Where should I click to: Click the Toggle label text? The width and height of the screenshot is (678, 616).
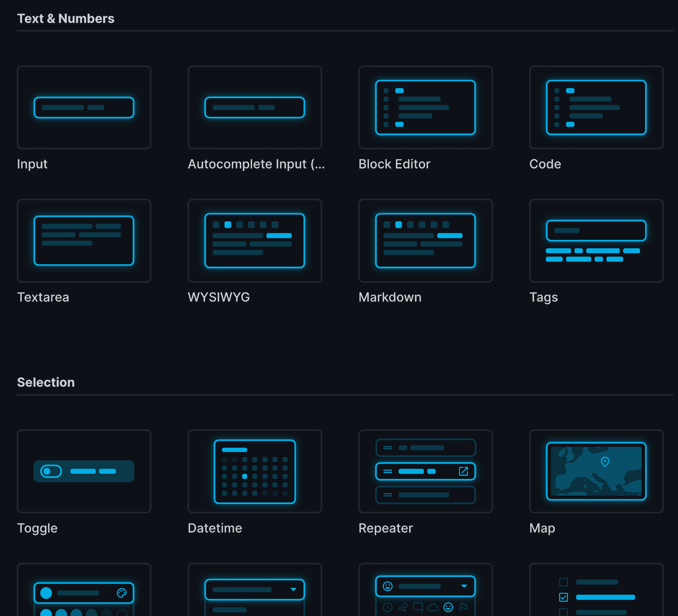(38, 528)
